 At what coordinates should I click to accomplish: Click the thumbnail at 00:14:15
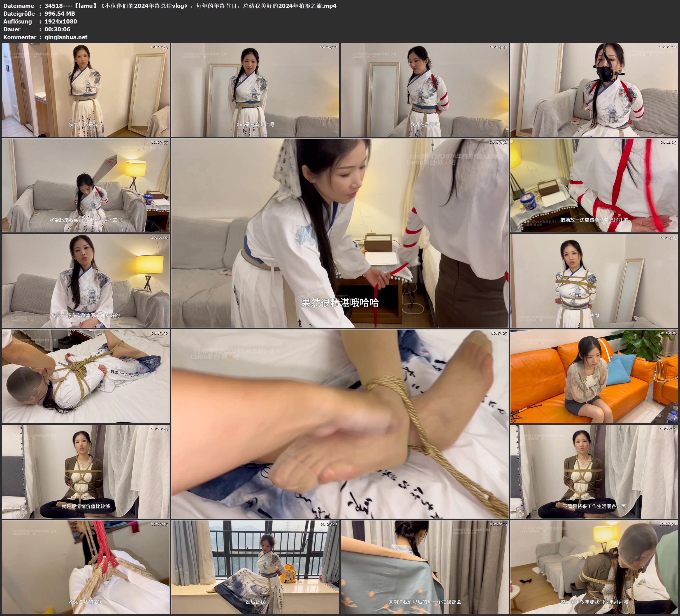[594, 281]
